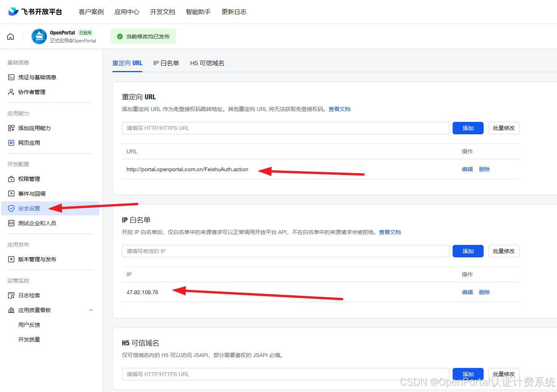Open 客户案例 in the top navigation
This screenshot has height=392, width=557.
91,12
